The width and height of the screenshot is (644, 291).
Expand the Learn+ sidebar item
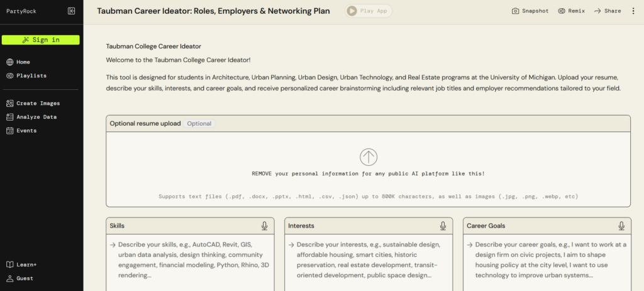tap(26, 265)
